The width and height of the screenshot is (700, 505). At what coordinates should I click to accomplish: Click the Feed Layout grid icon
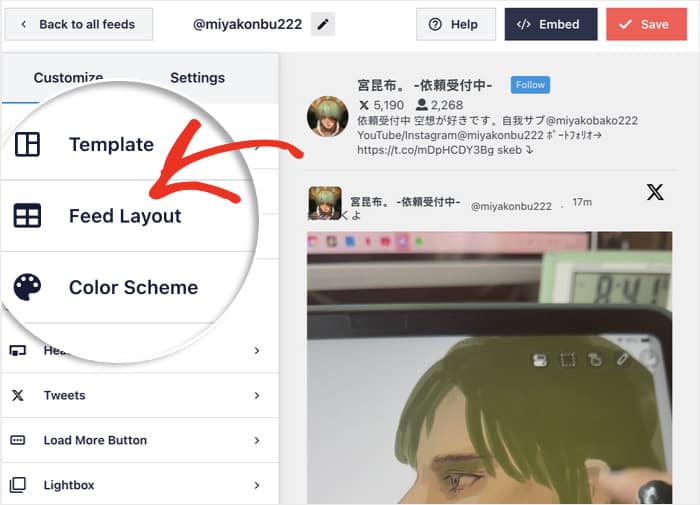[28, 216]
